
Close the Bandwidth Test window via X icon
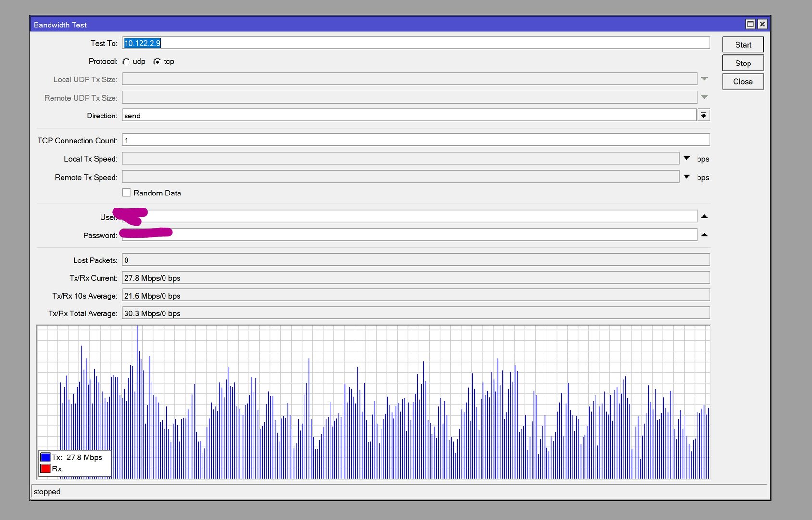point(762,25)
